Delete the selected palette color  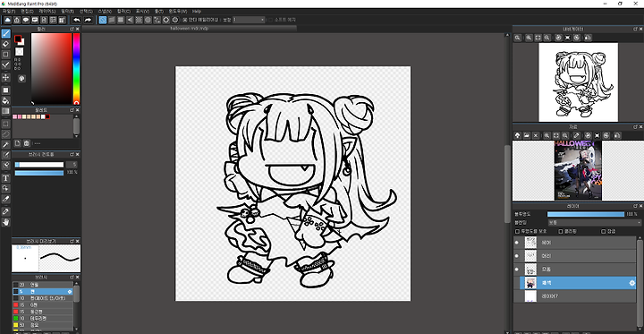pyautogui.click(x=27, y=143)
